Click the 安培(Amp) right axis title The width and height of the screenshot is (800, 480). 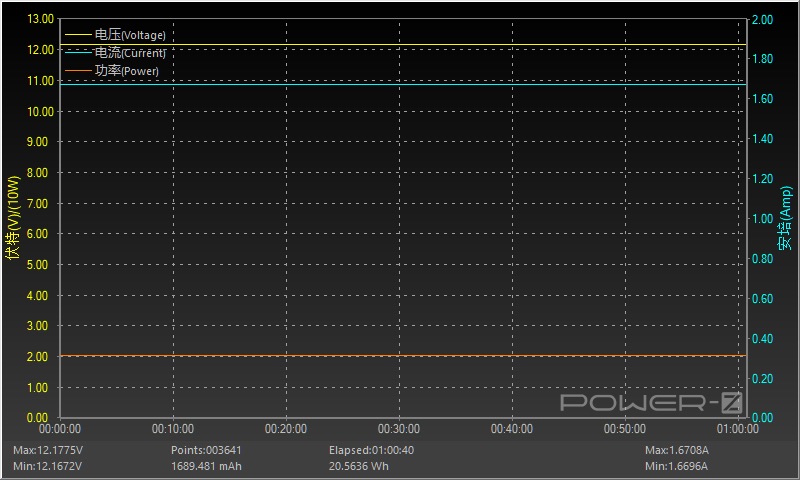(x=785, y=218)
